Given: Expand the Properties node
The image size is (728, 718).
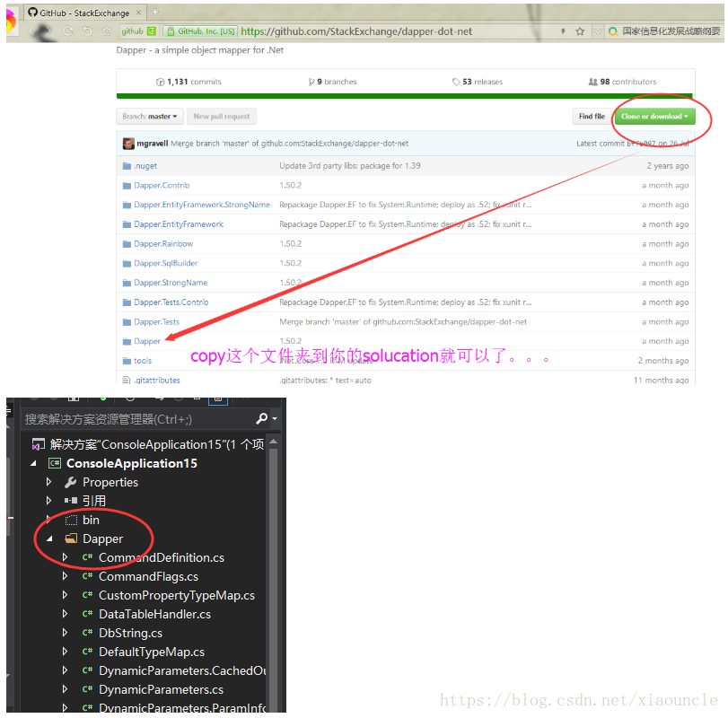Looking at the screenshot, I should click(x=48, y=482).
